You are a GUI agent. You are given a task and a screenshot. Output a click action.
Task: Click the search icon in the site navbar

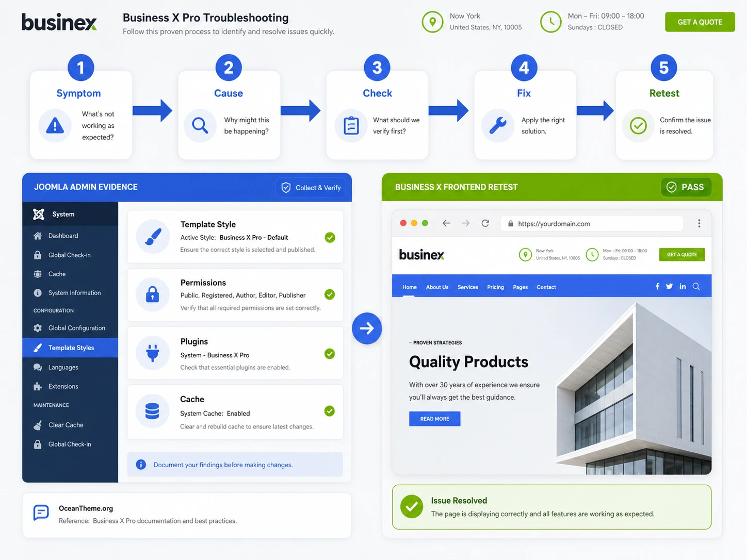pos(696,286)
